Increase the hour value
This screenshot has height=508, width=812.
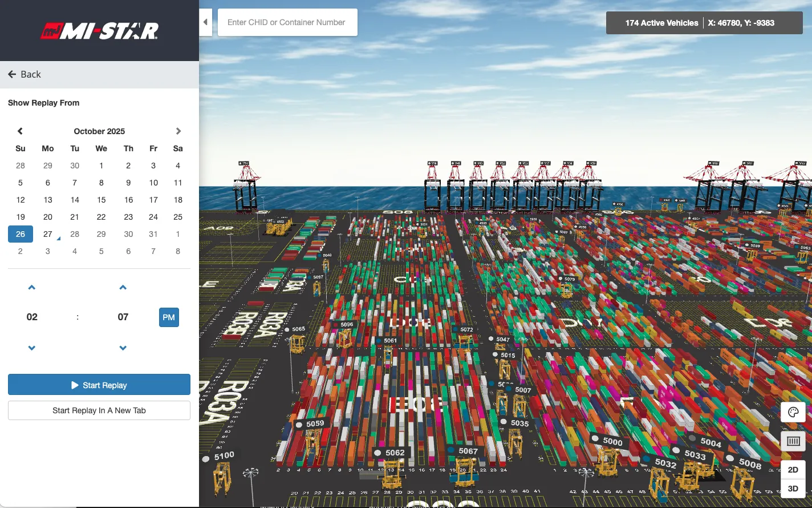tap(32, 288)
